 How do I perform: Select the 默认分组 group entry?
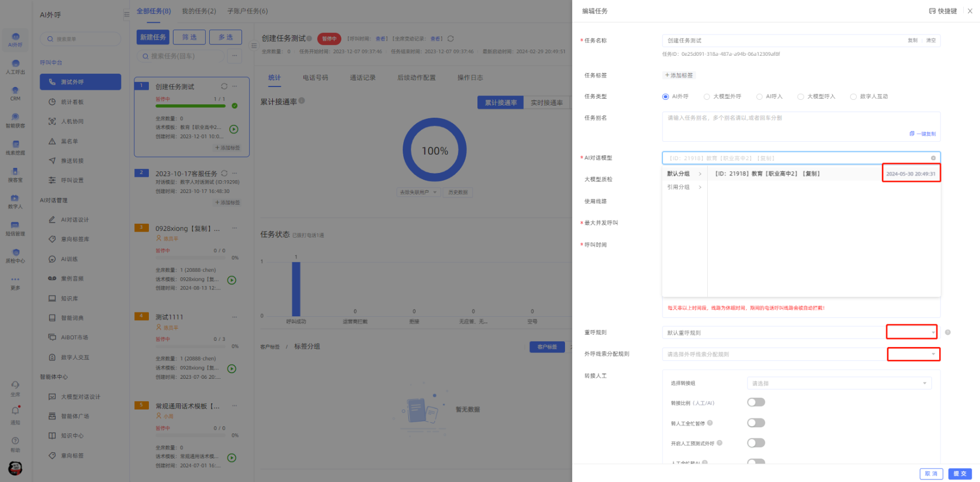pos(684,174)
